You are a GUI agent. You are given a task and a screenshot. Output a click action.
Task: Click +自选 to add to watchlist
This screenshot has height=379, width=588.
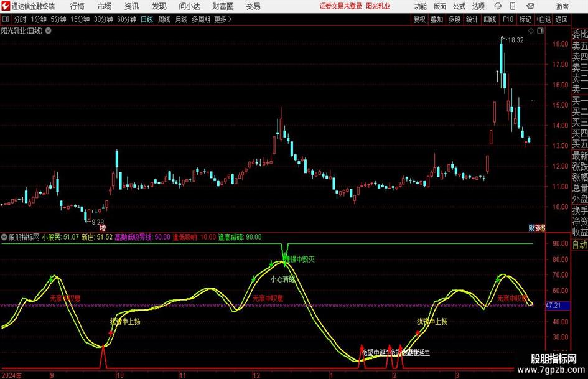(x=543, y=19)
